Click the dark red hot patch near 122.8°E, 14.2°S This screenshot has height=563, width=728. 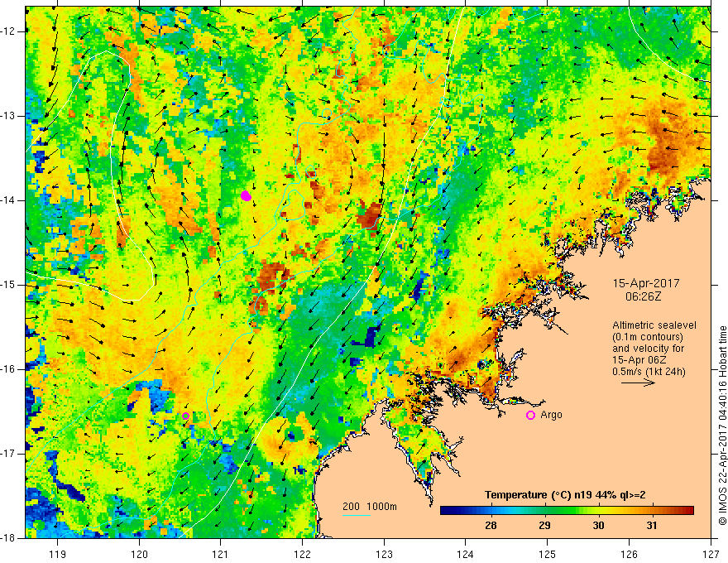click(370, 215)
